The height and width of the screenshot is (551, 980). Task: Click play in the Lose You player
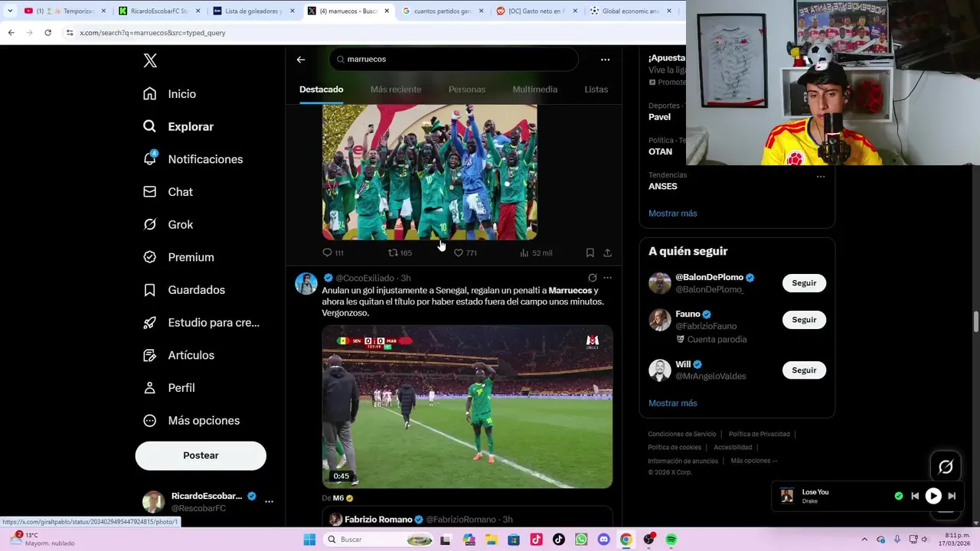click(x=933, y=496)
